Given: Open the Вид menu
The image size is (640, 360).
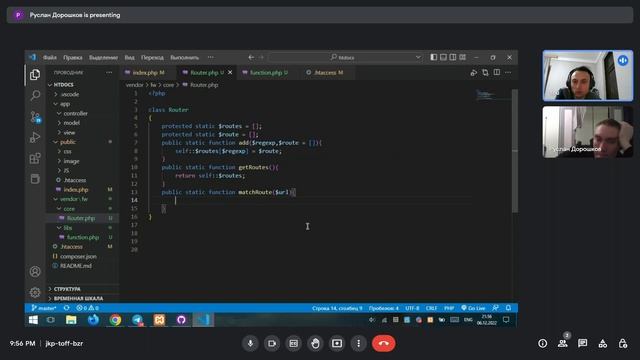Looking at the screenshot, I should tap(129, 58).
